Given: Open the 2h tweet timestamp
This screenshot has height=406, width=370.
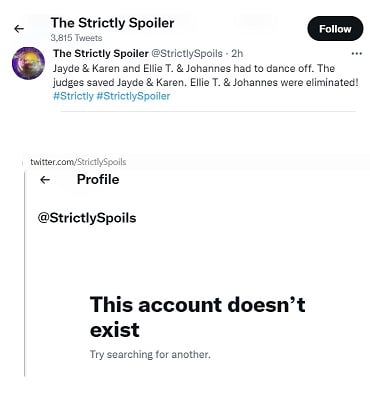Looking at the screenshot, I should point(237,53).
